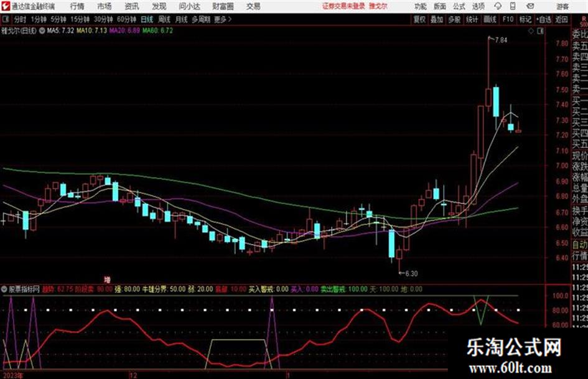
Task: Switch to the 1分钟 period tab
Action: click(x=39, y=19)
